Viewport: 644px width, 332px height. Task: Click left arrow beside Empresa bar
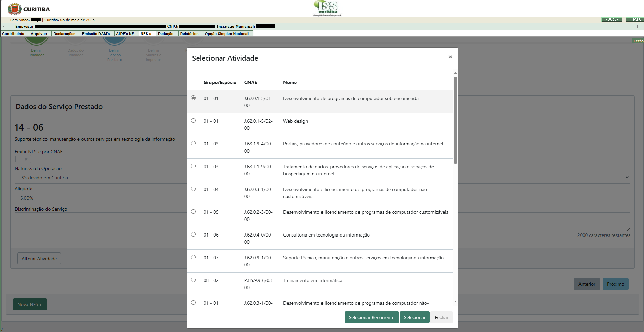click(x=4, y=27)
